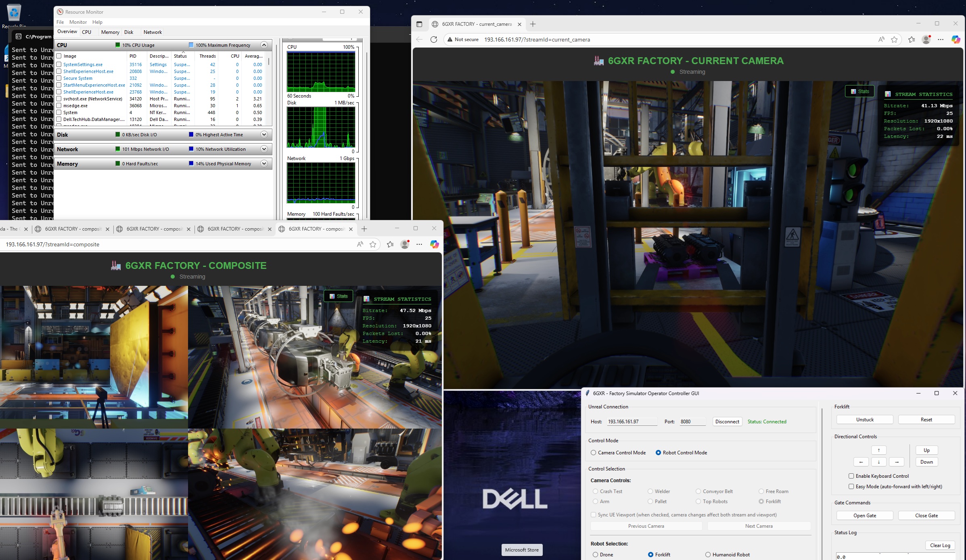
Task: Click the Port input field
Action: click(692, 421)
